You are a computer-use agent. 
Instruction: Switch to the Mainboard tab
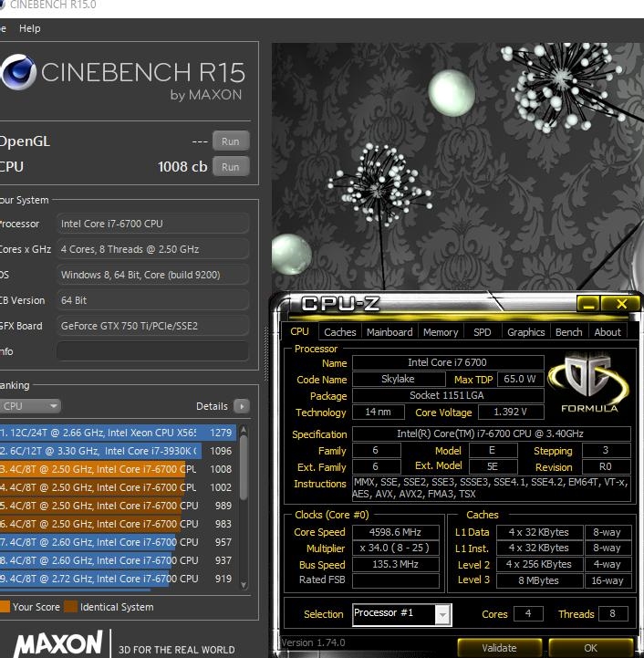pos(390,332)
